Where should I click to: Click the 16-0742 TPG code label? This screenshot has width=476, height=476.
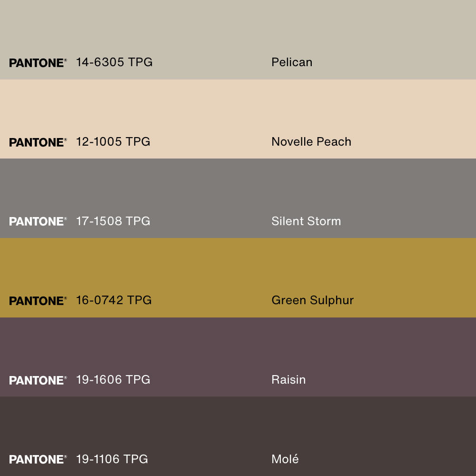(x=114, y=300)
